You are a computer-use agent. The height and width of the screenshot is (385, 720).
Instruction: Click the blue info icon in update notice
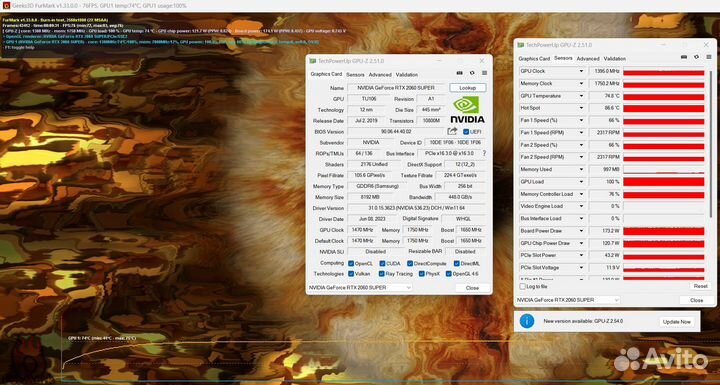[527, 321]
